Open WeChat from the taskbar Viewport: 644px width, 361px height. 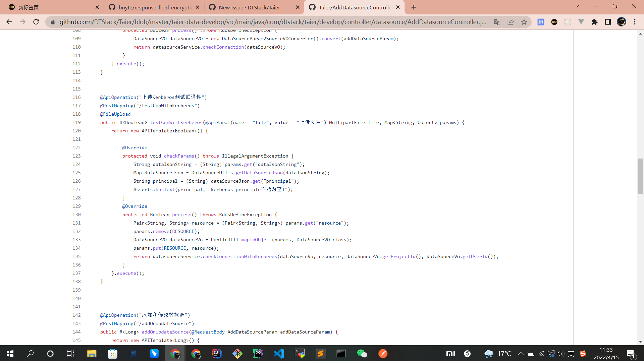(362, 354)
